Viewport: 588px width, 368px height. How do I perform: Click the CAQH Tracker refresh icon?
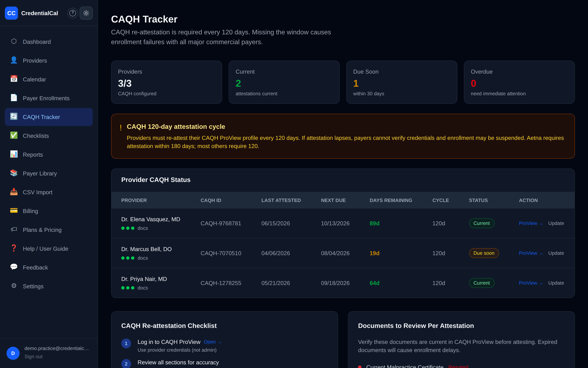coord(14,117)
